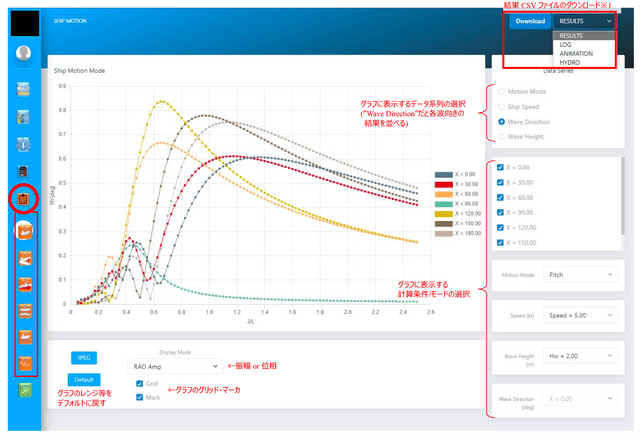Click the X = 0.00 legend color swatch
This screenshot has height=434, width=640.
444,174
